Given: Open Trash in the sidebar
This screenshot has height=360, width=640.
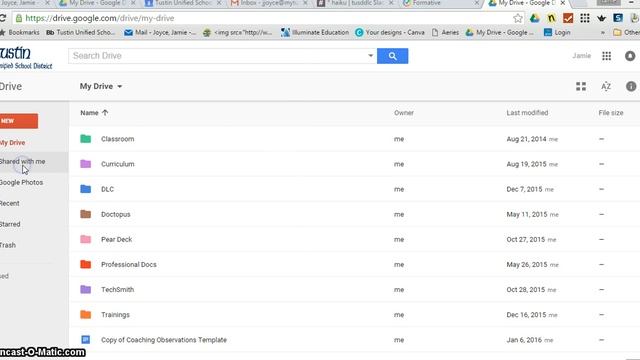Looking at the screenshot, I should (8, 245).
